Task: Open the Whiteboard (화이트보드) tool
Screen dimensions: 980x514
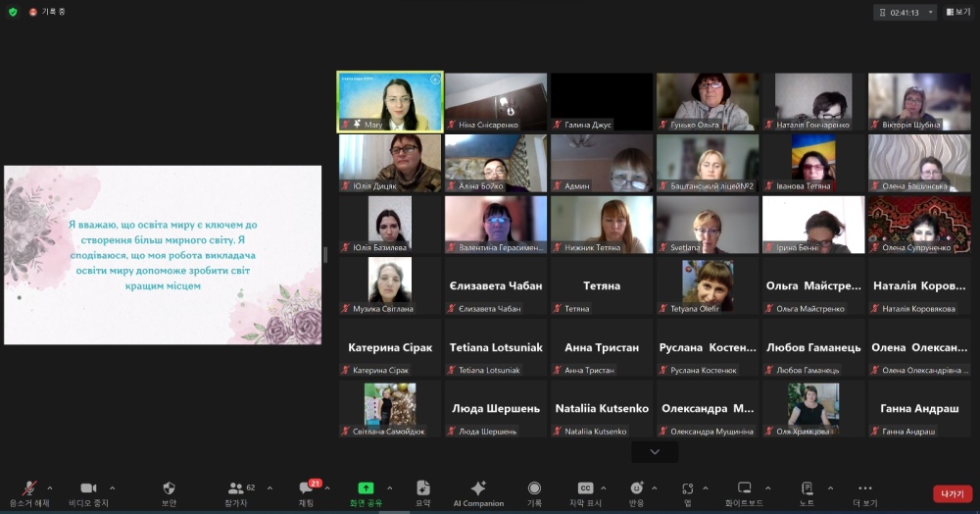Action: coord(744,488)
